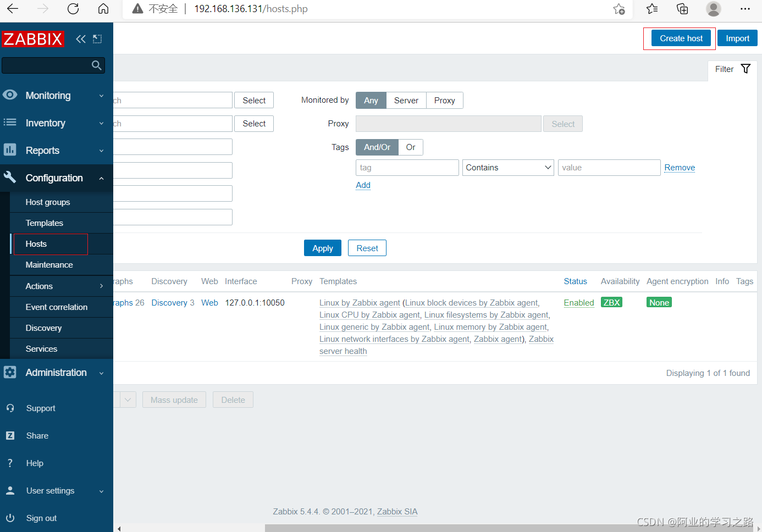This screenshot has height=532, width=762.
Task: Open Hosts in Configuration
Action: pos(36,244)
